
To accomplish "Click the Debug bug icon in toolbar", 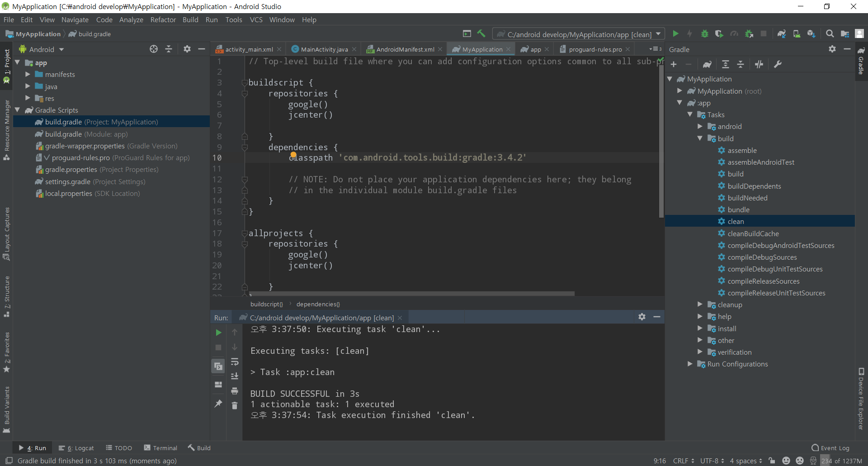I will (704, 34).
